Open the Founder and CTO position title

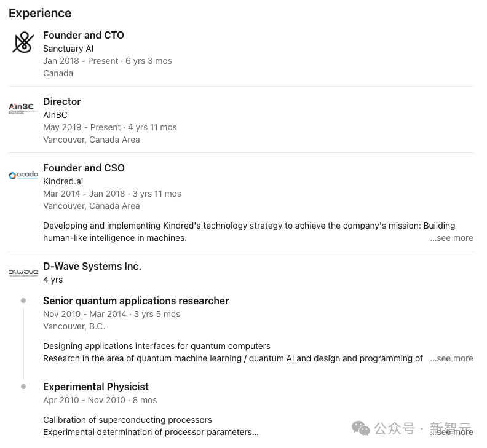click(84, 35)
